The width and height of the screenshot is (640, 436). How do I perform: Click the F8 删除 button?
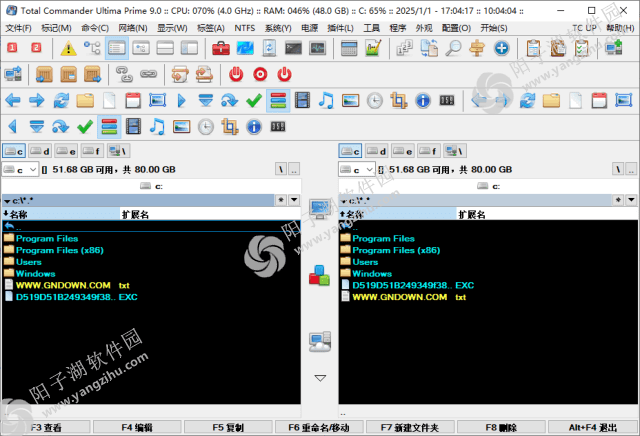click(x=501, y=427)
